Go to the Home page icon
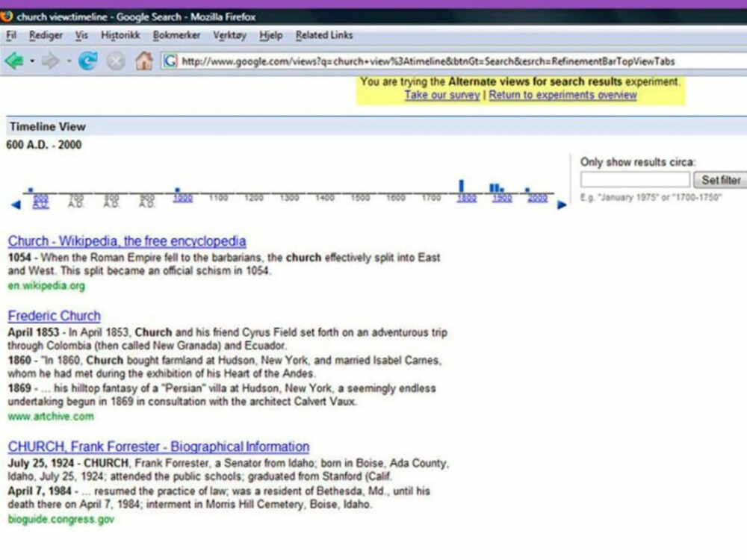Image resolution: width=747 pixels, height=560 pixels. click(x=144, y=60)
